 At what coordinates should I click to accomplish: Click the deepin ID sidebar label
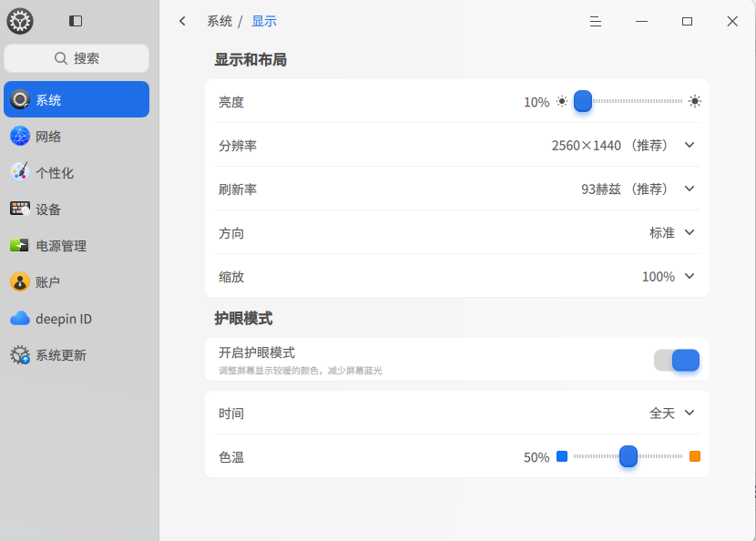point(64,319)
